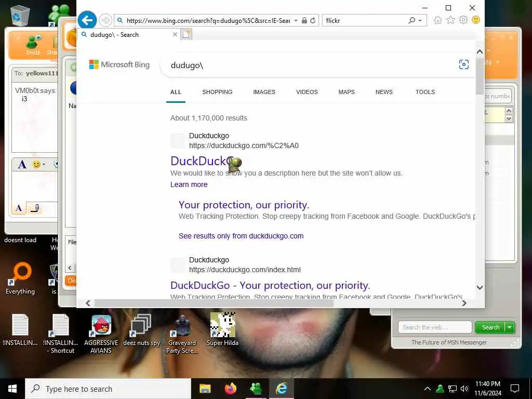
Task: Open font button in chat formatting toolbar
Action: click(x=22, y=165)
